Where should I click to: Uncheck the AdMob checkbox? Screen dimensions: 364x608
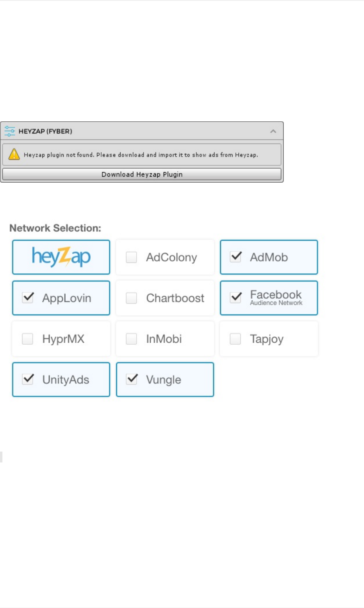point(235,257)
